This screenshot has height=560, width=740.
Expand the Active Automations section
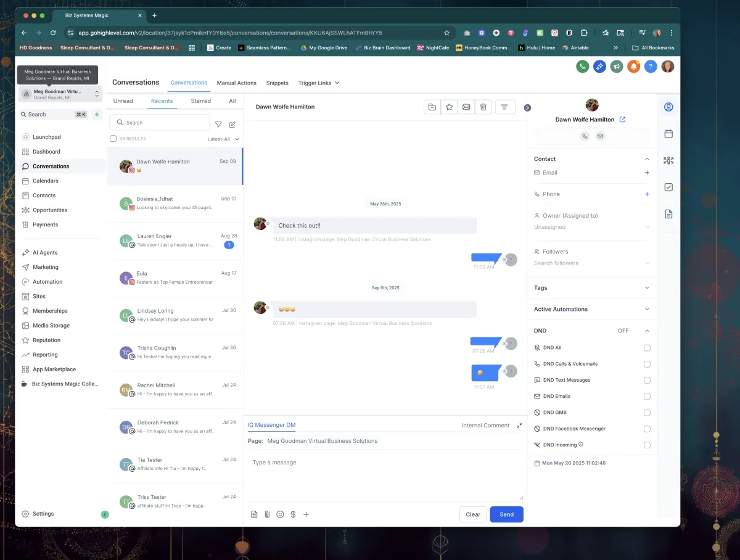coord(592,310)
